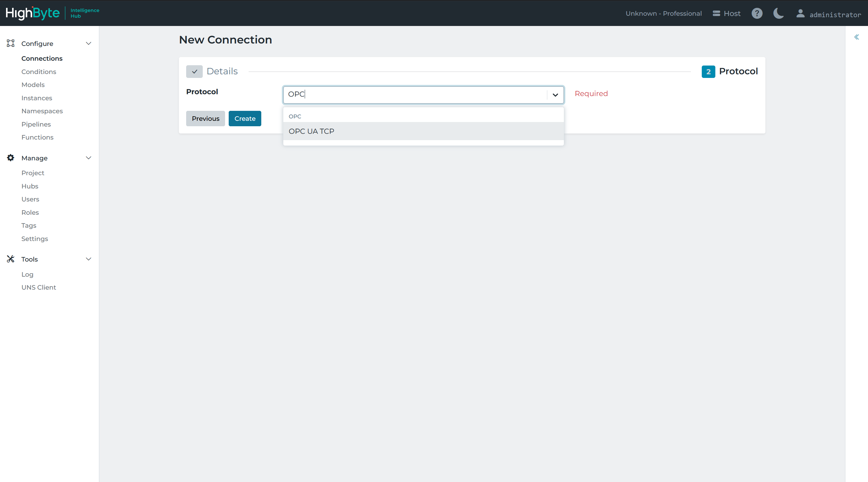Click the Manage gear icon
This screenshot has width=868, height=482.
(11, 158)
